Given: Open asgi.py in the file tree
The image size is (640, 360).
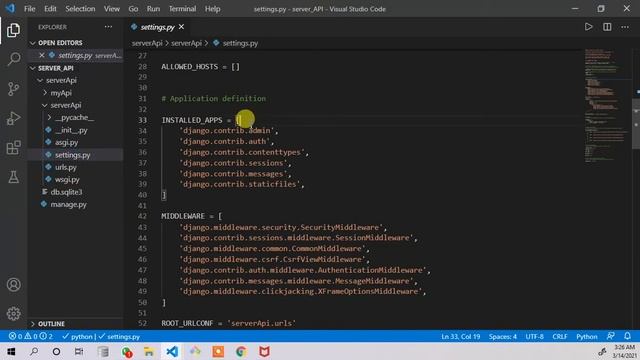Looking at the screenshot, I should tap(67, 142).
